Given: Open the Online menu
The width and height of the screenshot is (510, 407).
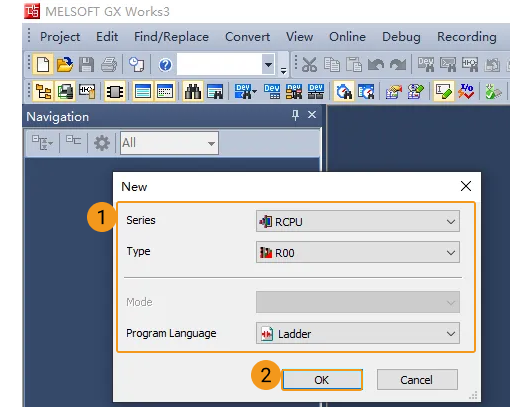Looking at the screenshot, I should pos(347,37).
